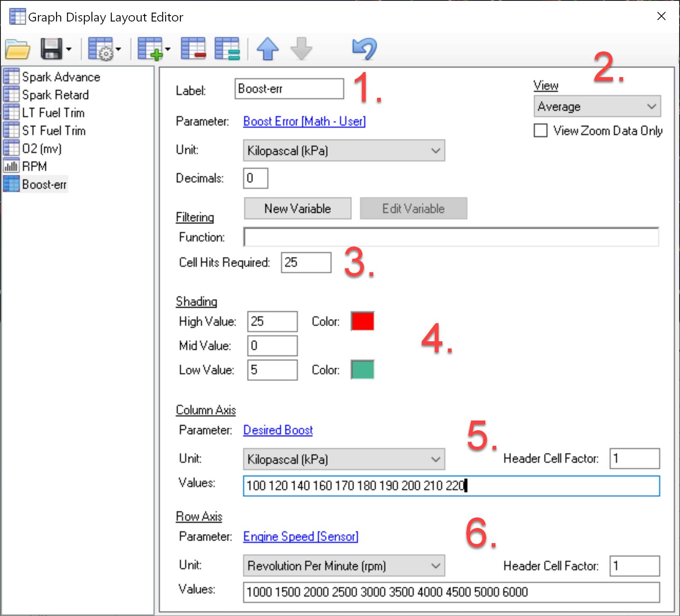The height and width of the screenshot is (616, 680).
Task: Open the View mode dropdown showing Average
Action: coord(597,106)
